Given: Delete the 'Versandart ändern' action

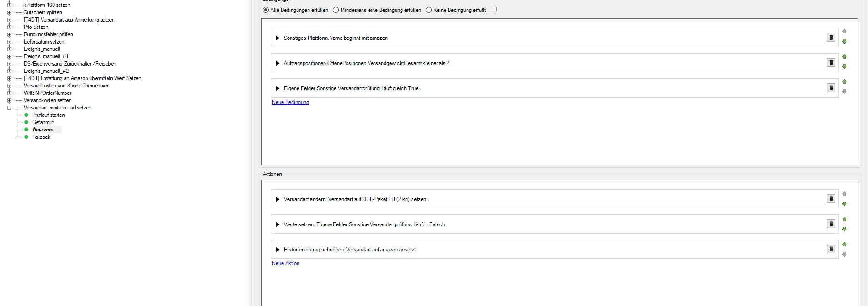Looking at the screenshot, I should tap(831, 199).
